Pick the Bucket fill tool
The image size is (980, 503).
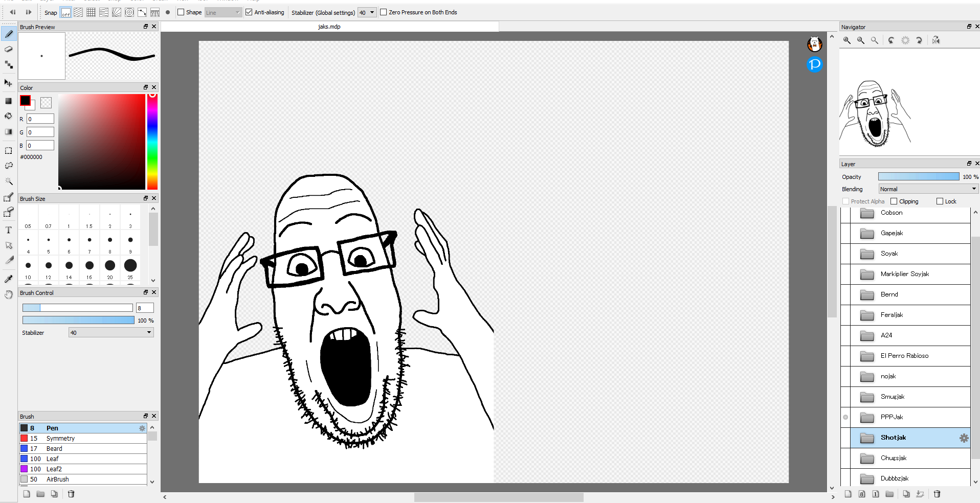pyautogui.click(x=9, y=116)
